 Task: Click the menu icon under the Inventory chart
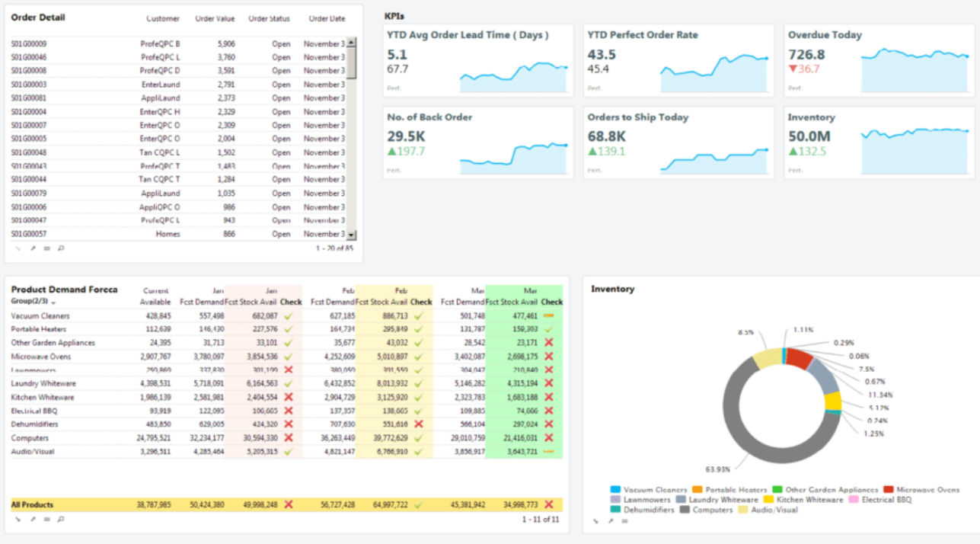(624, 522)
